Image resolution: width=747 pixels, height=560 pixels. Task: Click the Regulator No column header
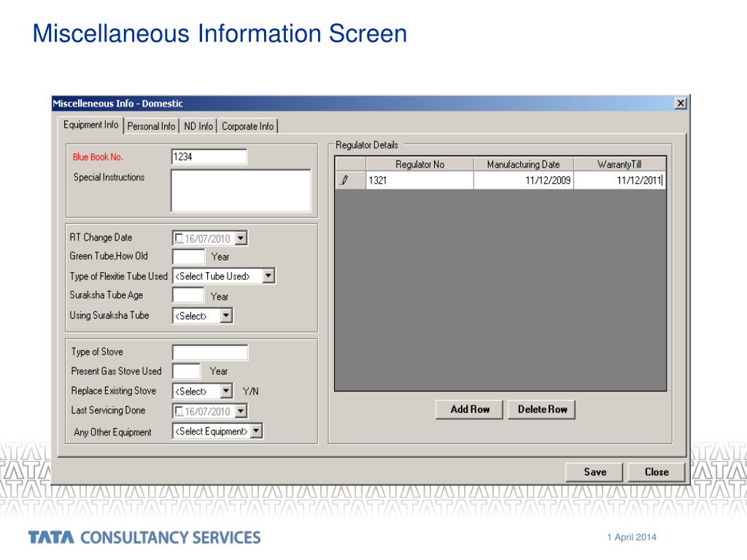tap(419, 164)
